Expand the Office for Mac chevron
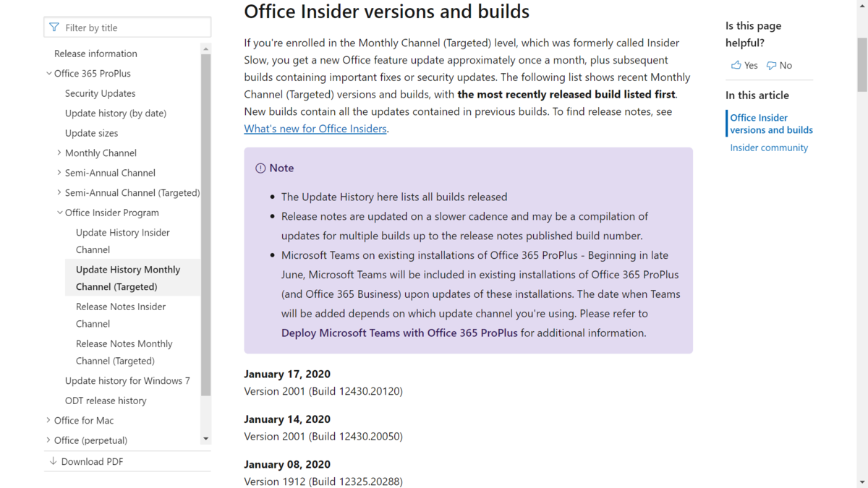The width and height of the screenshot is (868, 488). pyautogui.click(x=48, y=420)
